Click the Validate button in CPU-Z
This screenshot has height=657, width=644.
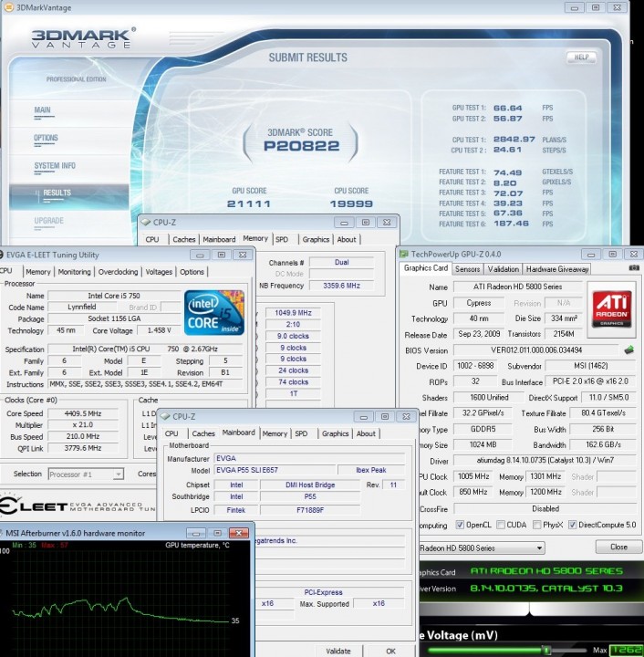click(338, 651)
